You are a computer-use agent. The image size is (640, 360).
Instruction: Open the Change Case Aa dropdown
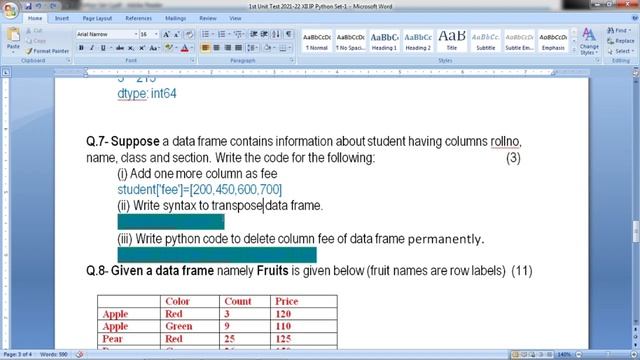154,48
